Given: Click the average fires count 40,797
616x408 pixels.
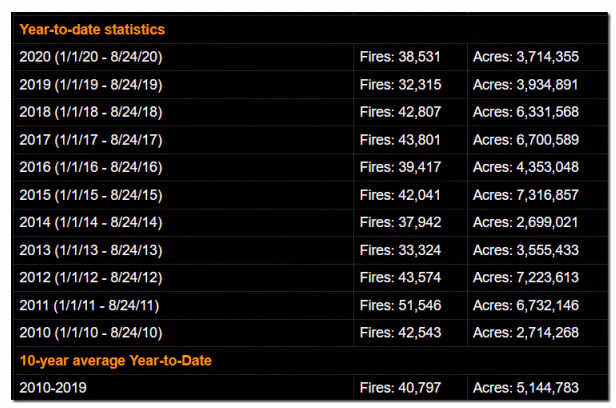Looking at the screenshot, I should pyautogui.click(x=400, y=386).
